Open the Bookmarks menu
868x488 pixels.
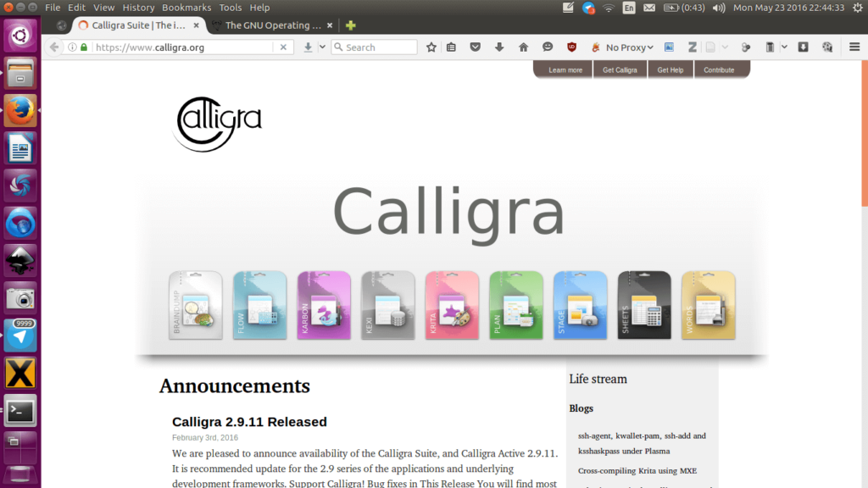(186, 8)
